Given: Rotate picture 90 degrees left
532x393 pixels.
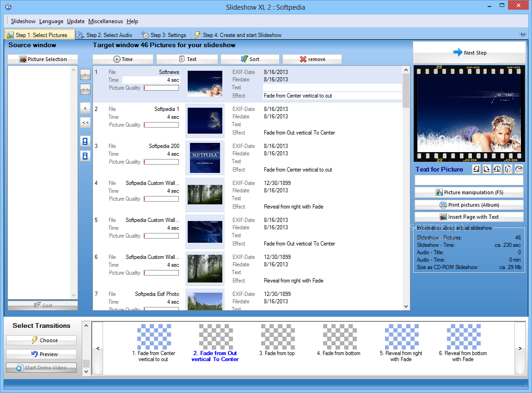Looking at the screenshot, I should pos(476,169).
